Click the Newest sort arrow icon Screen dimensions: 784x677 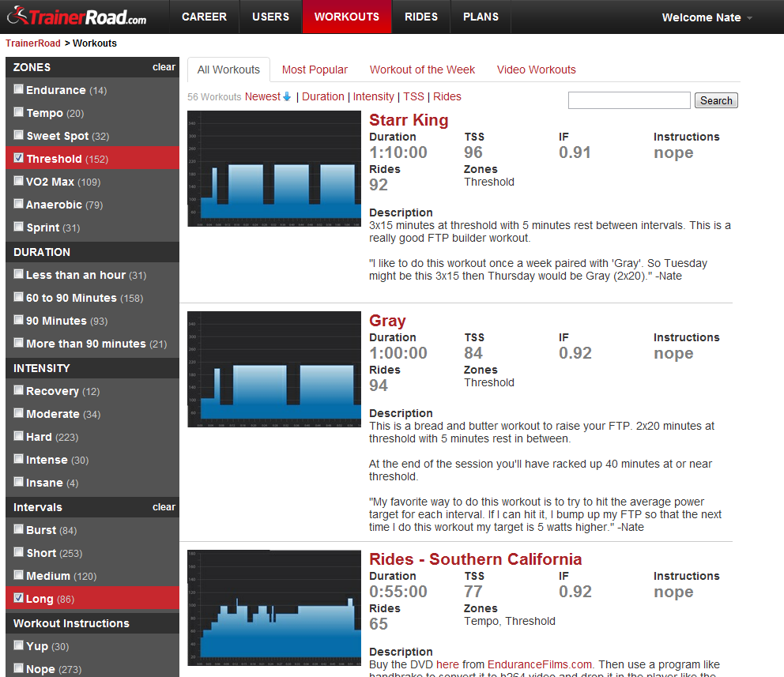[287, 96]
